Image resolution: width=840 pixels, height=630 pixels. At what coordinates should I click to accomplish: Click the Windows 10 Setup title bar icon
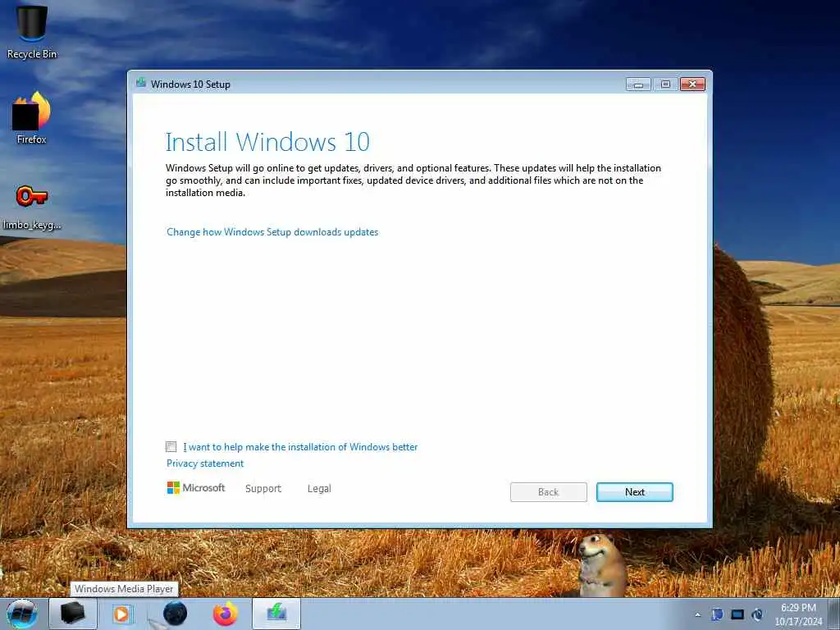click(x=141, y=83)
